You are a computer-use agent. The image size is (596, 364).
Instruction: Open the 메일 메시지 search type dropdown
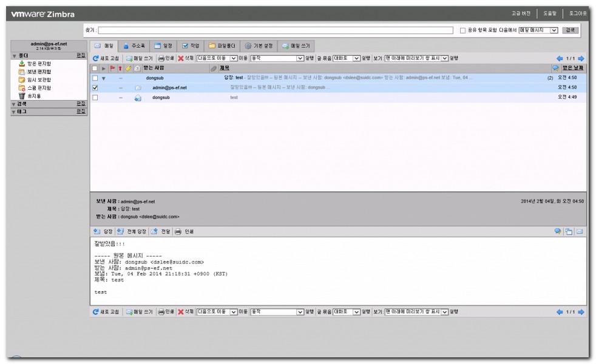[x=538, y=30]
